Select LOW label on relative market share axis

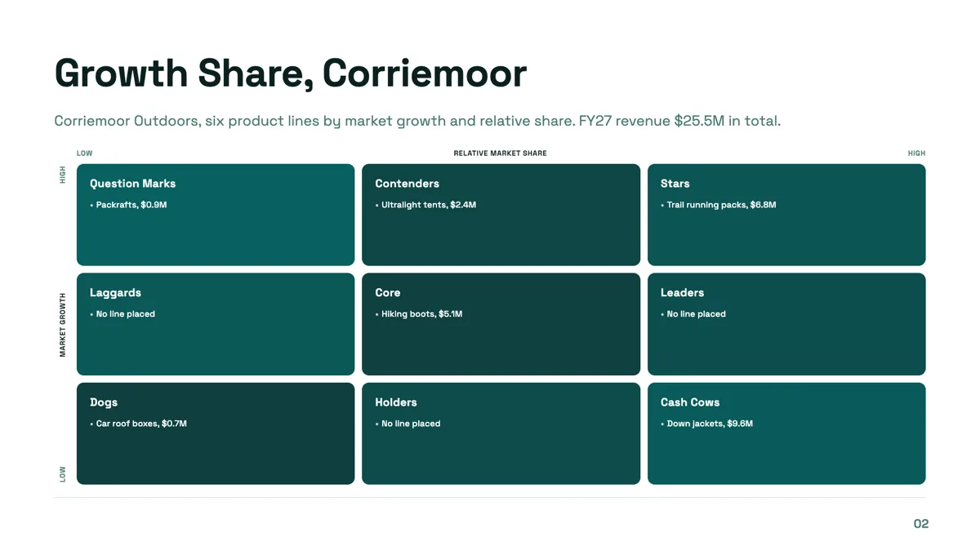85,153
